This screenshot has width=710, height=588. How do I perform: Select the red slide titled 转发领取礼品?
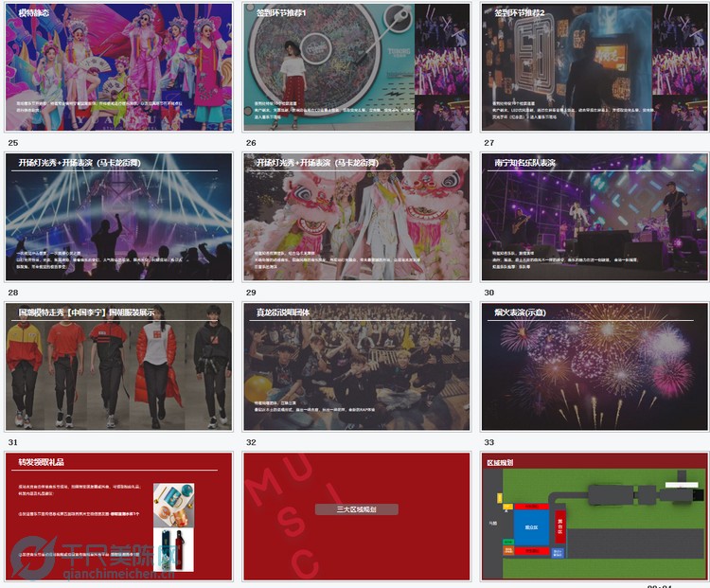click(x=119, y=516)
